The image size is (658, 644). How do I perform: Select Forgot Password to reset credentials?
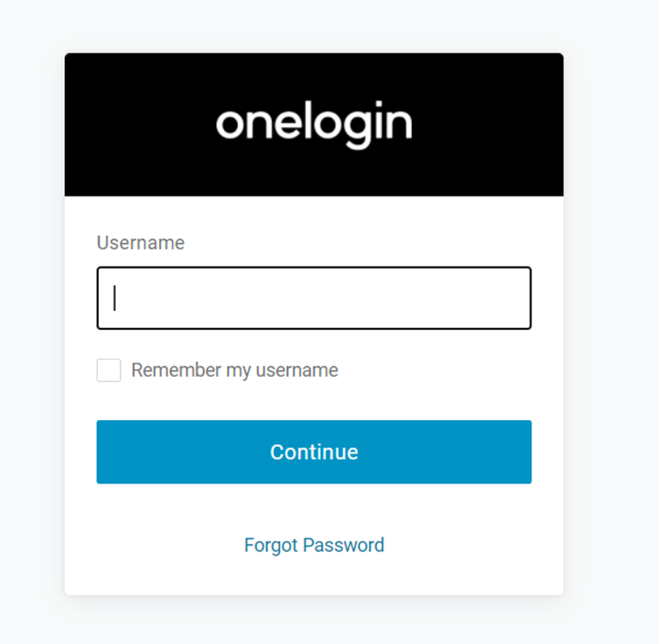coord(314,545)
